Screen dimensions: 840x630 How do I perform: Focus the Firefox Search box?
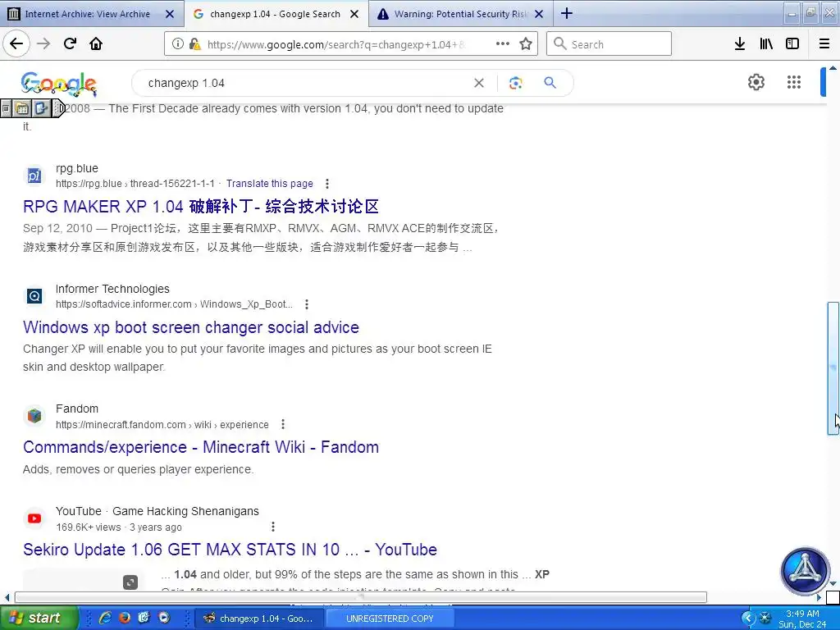point(609,44)
